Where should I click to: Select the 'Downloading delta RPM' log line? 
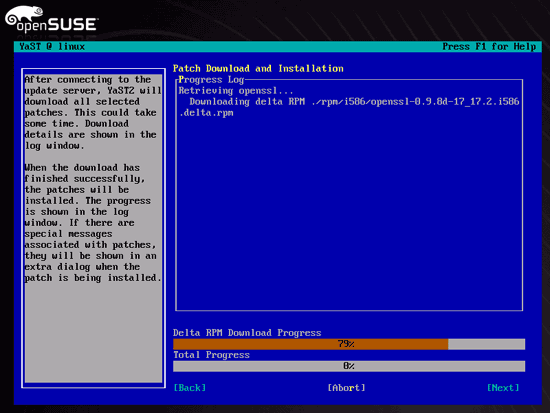pyautogui.click(x=354, y=102)
